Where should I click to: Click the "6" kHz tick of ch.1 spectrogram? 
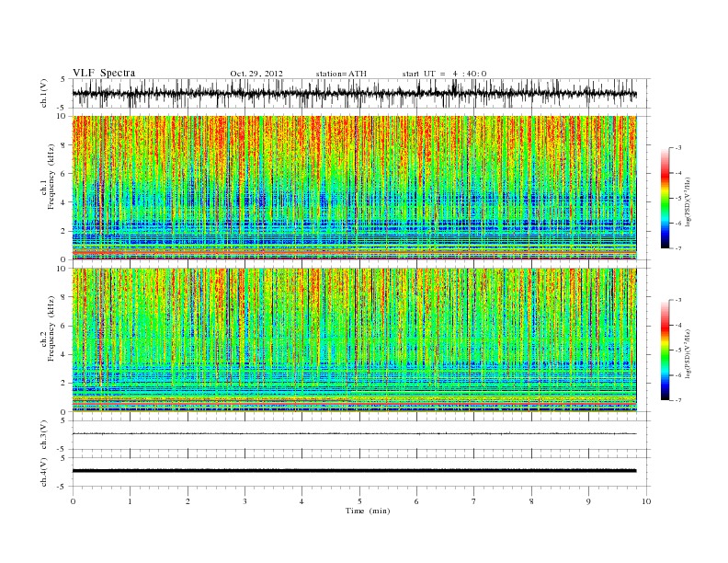tap(64, 174)
